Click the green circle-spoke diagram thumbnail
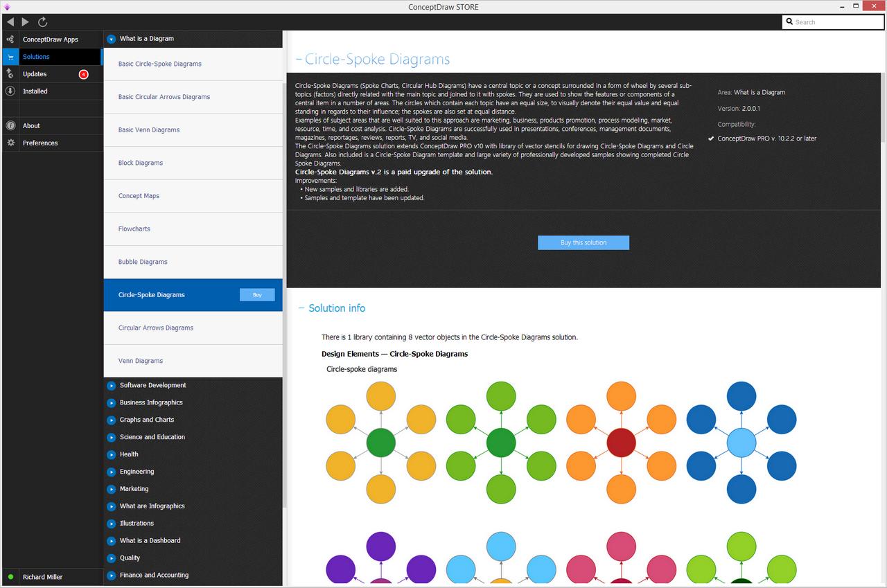 [501, 443]
